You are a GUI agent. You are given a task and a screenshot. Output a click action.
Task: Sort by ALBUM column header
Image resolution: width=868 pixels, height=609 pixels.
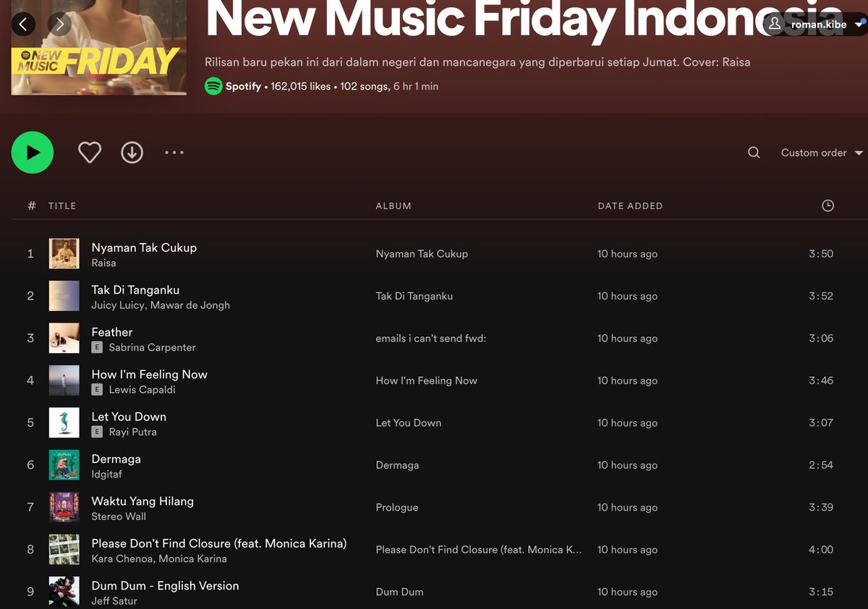click(x=393, y=206)
